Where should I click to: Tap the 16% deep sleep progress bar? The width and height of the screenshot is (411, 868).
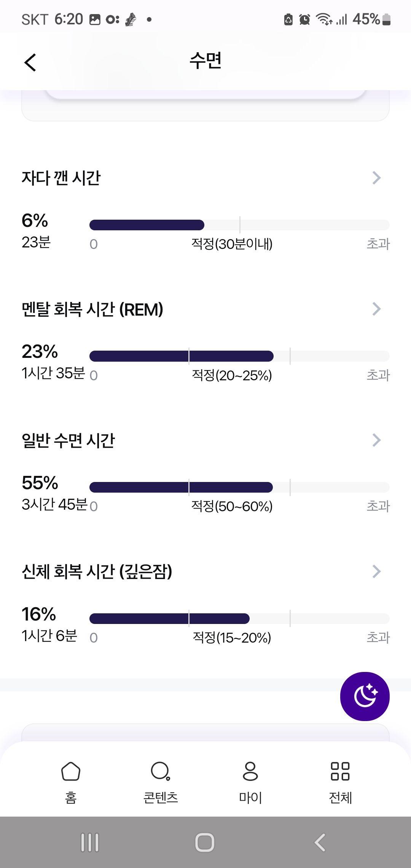pos(239,618)
